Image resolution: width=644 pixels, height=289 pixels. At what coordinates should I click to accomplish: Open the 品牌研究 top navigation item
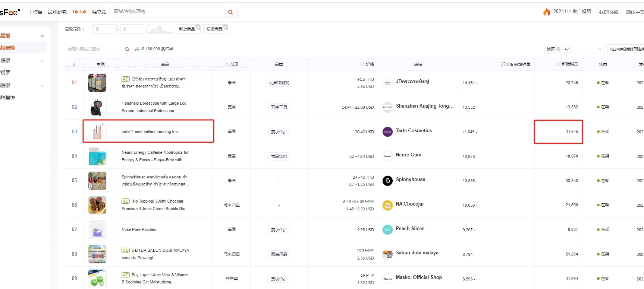57,12
